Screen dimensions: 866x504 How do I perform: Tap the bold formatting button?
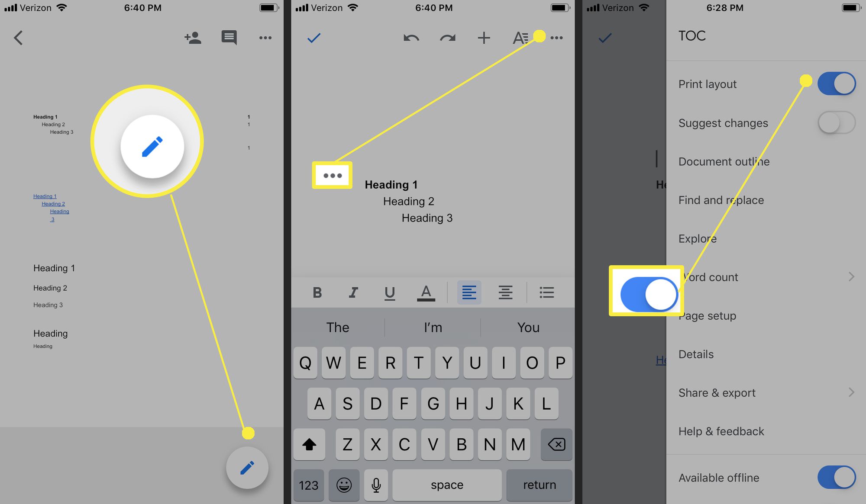[316, 292]
